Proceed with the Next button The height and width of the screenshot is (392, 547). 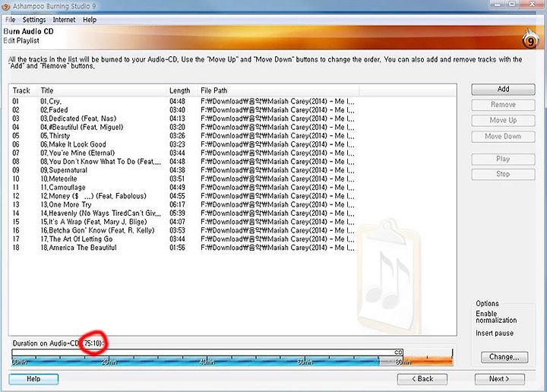(500, 379)
